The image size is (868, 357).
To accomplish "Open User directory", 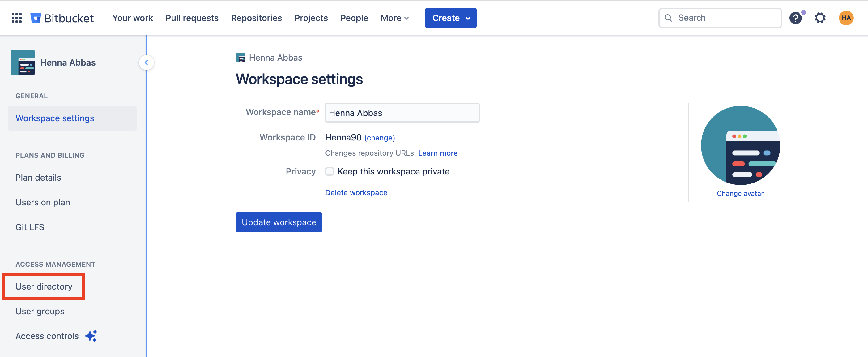I will 44,286.
